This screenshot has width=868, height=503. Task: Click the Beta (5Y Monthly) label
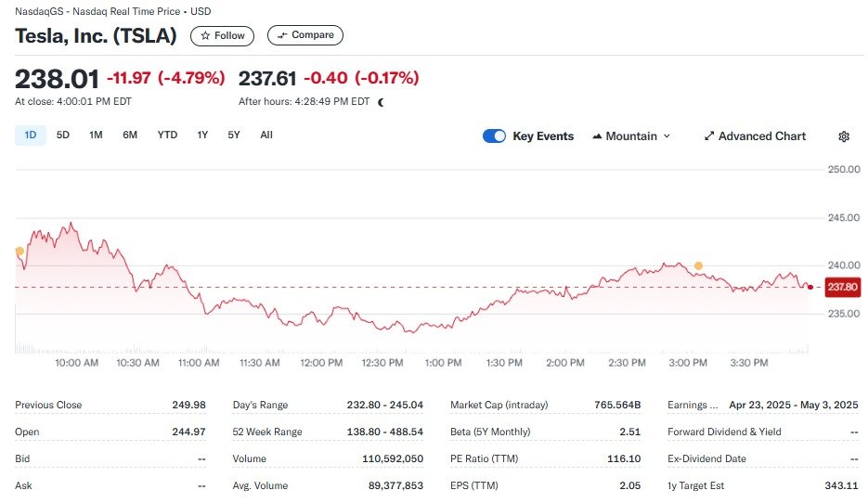490,432
